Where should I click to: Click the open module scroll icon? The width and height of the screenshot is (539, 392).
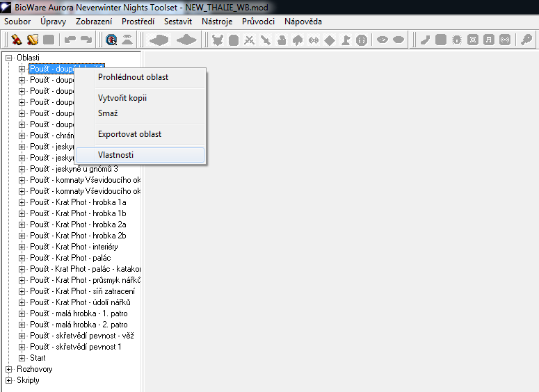[32, 40]
